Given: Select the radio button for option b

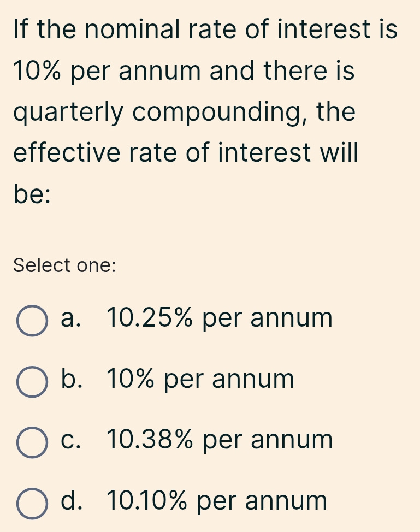Looking at the screenshot, I should tap(31, 381).
